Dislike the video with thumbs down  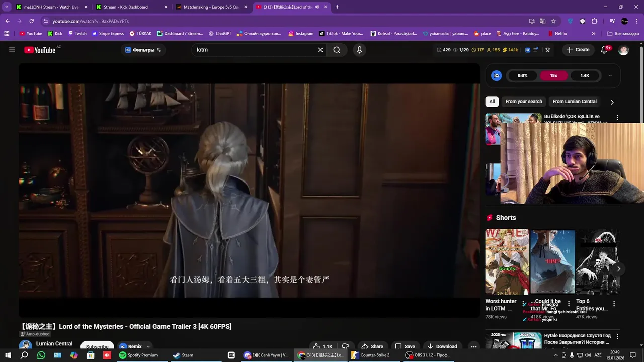345,346
